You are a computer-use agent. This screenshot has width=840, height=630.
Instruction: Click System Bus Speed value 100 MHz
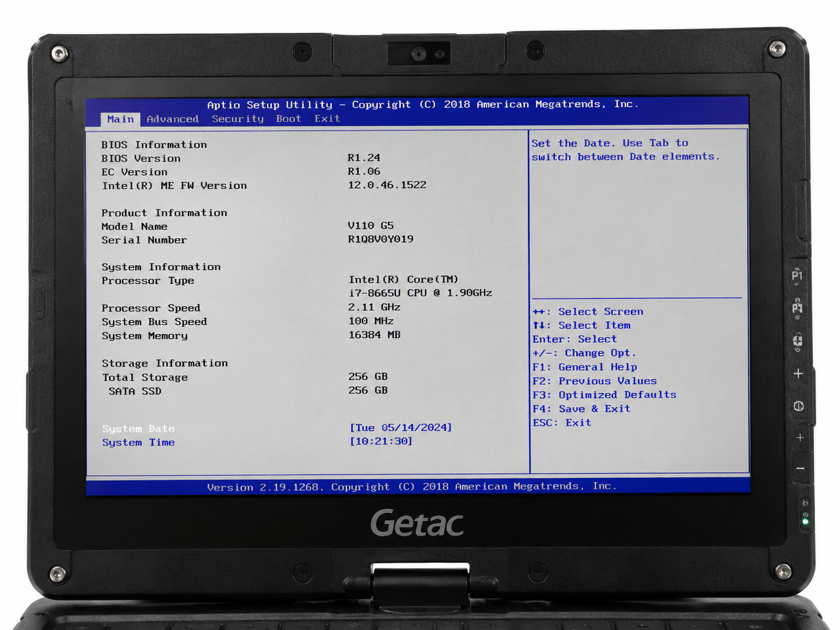(x=371, y=321)
